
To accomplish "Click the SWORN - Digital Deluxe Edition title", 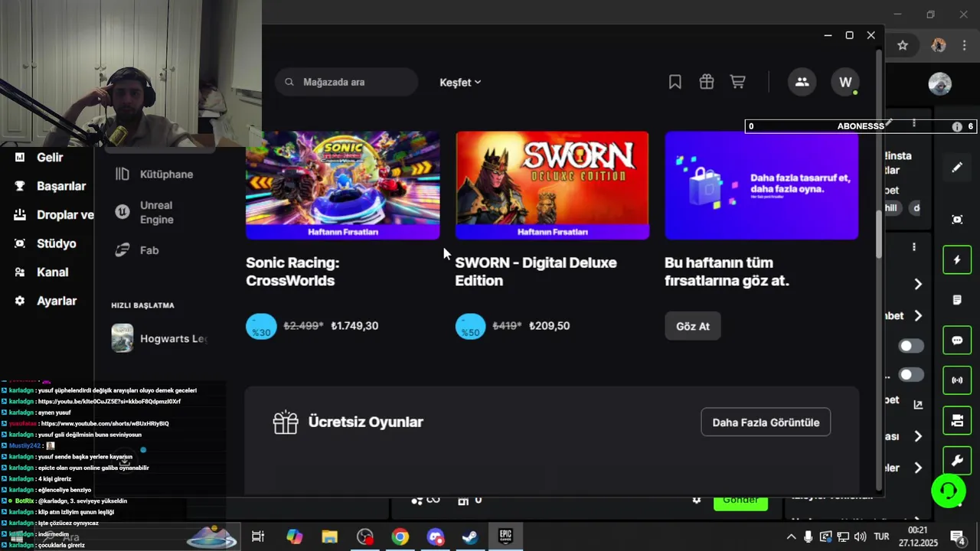I will [536, 272].
